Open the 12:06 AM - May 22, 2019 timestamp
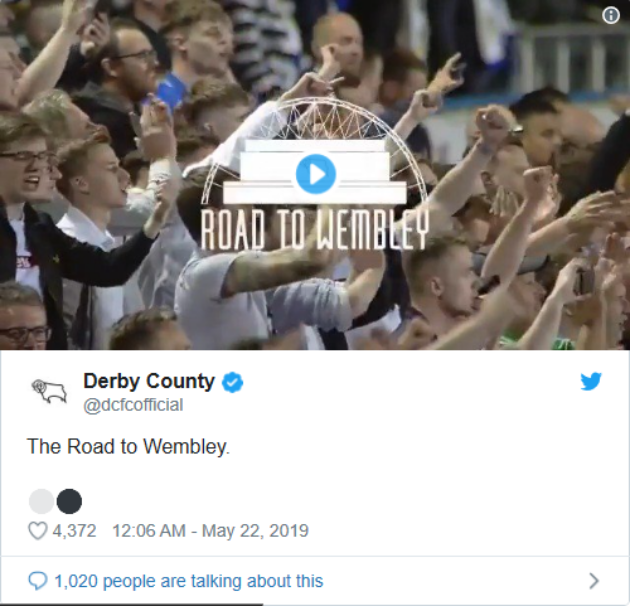The height and width of the screenshot is (606, 630). 210,530
